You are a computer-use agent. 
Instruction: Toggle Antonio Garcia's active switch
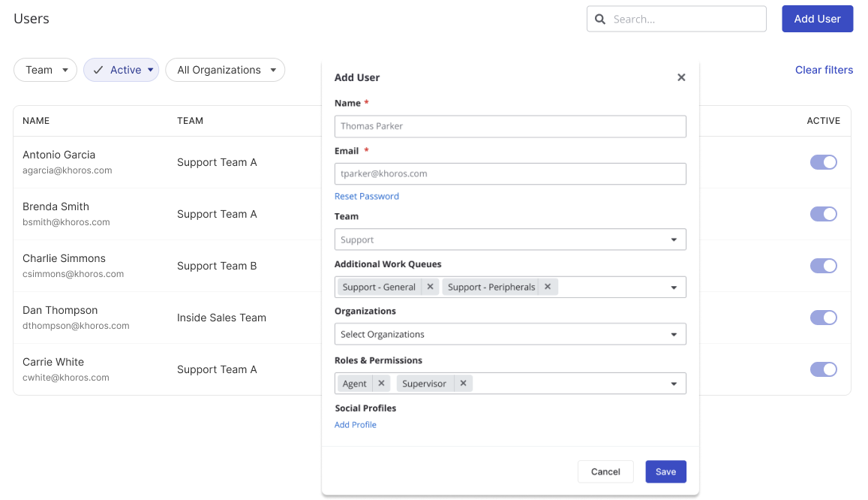[823, 162]
